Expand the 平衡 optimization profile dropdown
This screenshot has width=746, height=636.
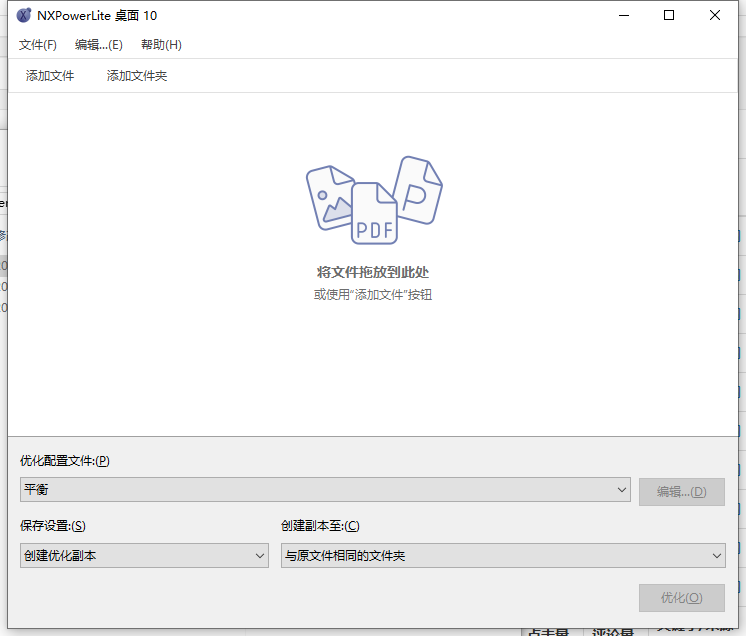[x=325, y=490]
